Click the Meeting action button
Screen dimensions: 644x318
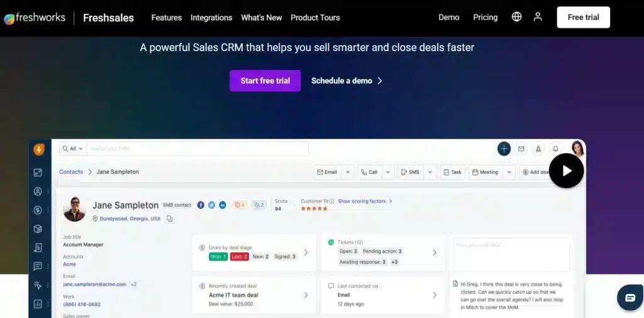(x=486, y=172)
